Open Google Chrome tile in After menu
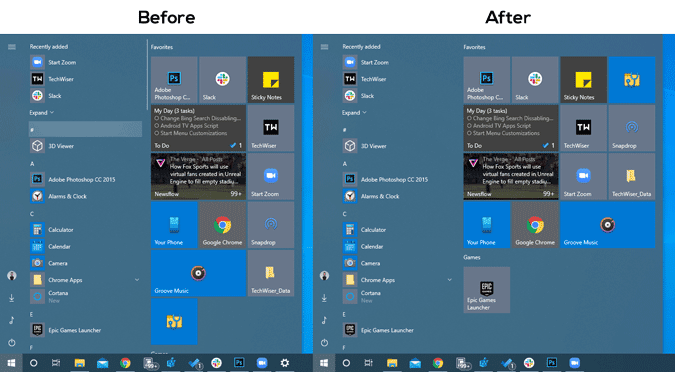Screen dimensions: 675x372 pyautogui.click(x=535, y=225)
